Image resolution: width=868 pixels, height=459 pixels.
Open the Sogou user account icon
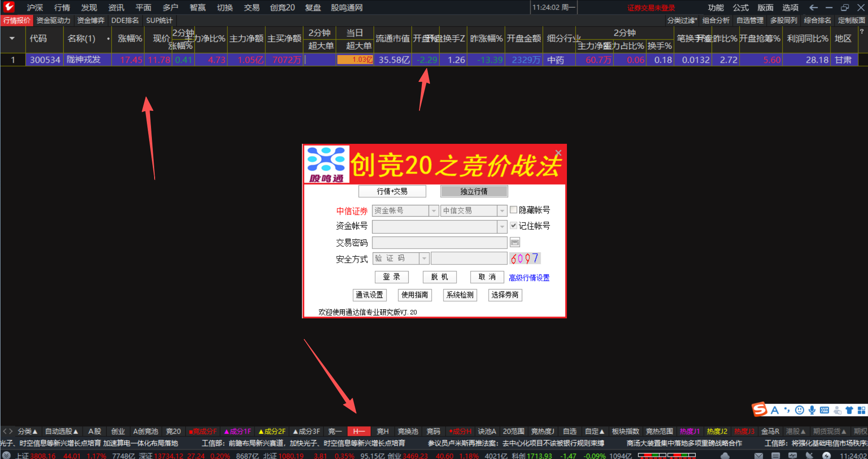(837, 410)
